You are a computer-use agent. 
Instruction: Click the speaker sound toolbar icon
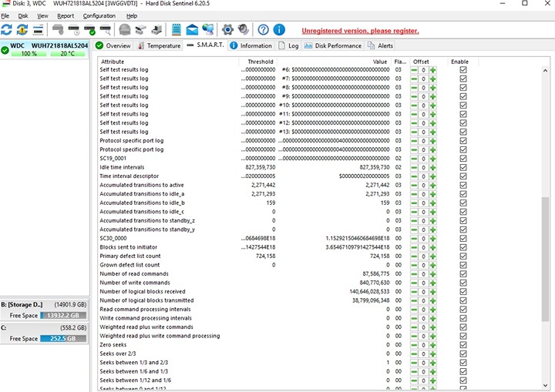tap(244, 30)
